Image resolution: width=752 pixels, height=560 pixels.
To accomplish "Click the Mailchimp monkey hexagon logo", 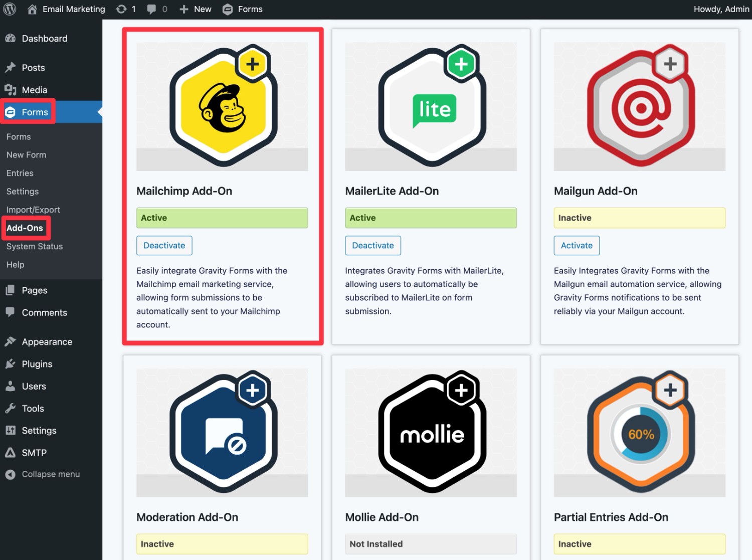I will [223, 107].
